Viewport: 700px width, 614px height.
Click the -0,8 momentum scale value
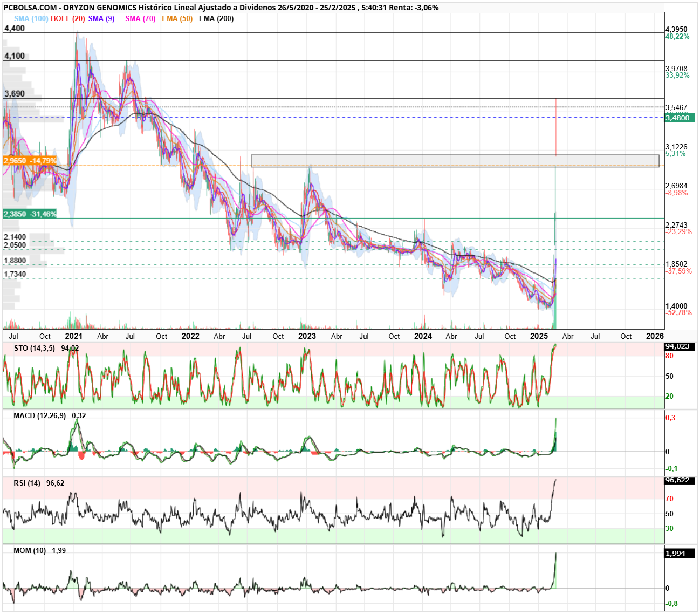click(671, 603)
